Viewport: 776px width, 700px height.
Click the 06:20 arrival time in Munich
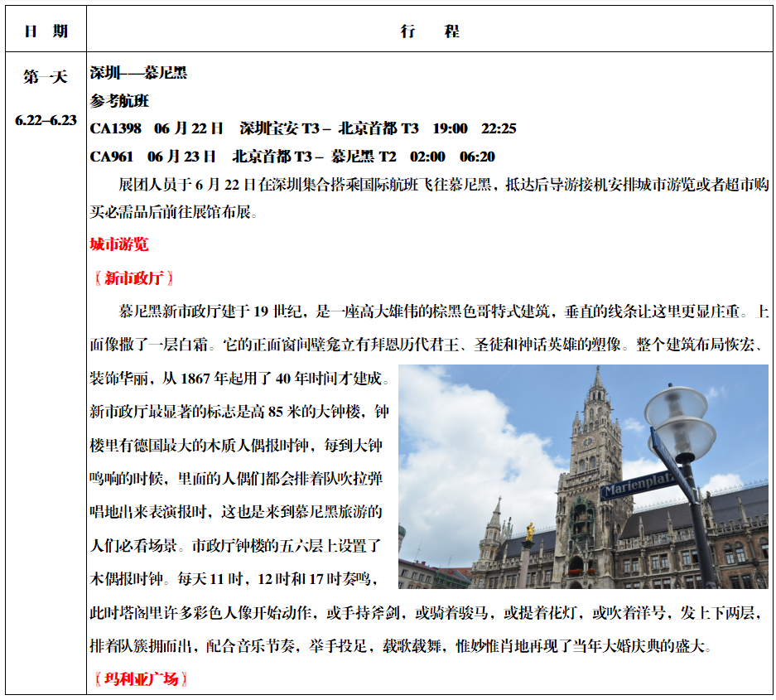tap(477, 157)
